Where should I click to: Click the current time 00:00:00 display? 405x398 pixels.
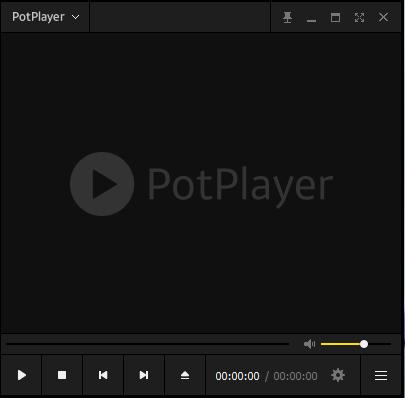(x=237, y=376)
